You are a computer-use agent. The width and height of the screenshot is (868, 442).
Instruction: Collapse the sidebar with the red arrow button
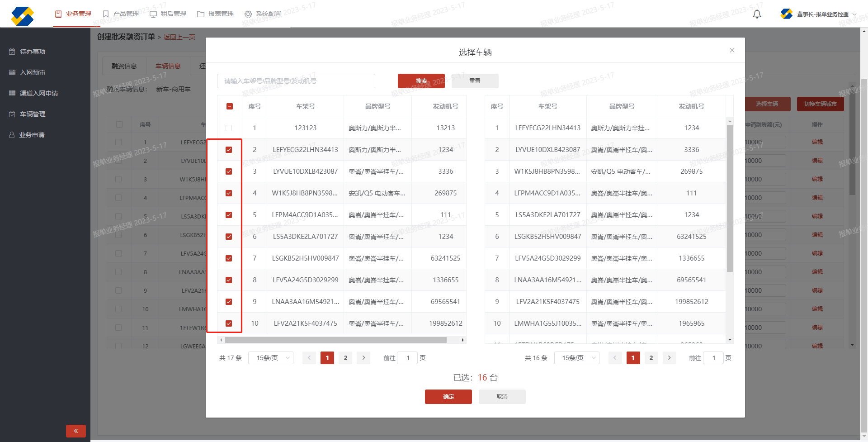(76, 431)
